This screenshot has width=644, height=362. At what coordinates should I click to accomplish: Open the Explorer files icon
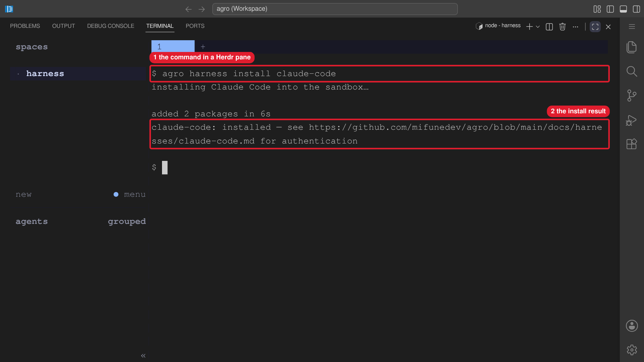[x=632, y=47]
